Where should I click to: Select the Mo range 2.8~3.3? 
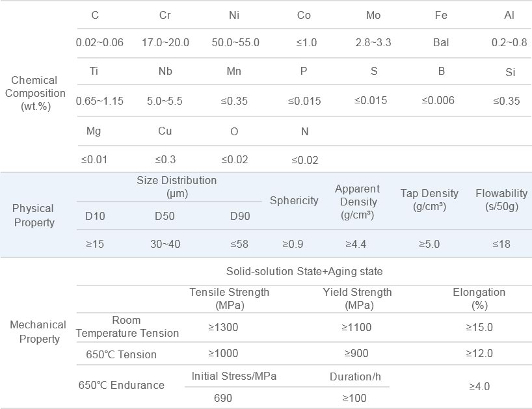pyautogui.click(x=373, y=43)
